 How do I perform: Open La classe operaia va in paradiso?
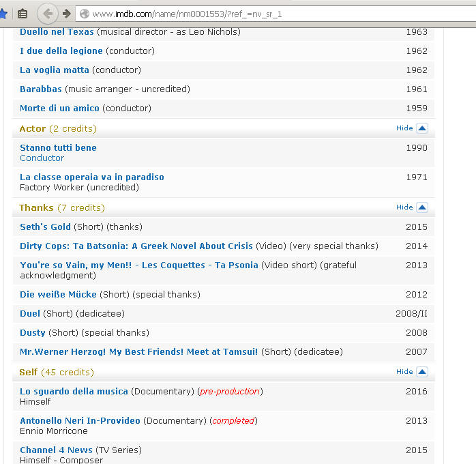click(x=92, y=177)
